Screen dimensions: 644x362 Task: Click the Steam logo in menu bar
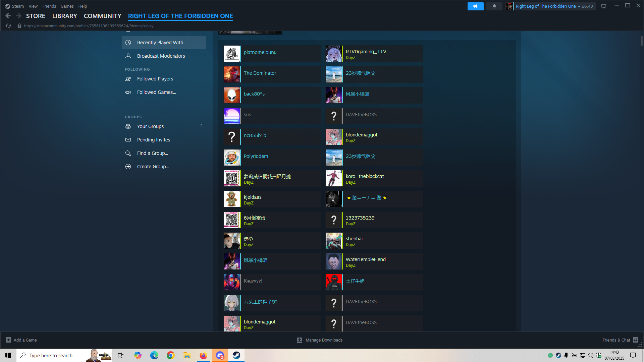(8, 6)
